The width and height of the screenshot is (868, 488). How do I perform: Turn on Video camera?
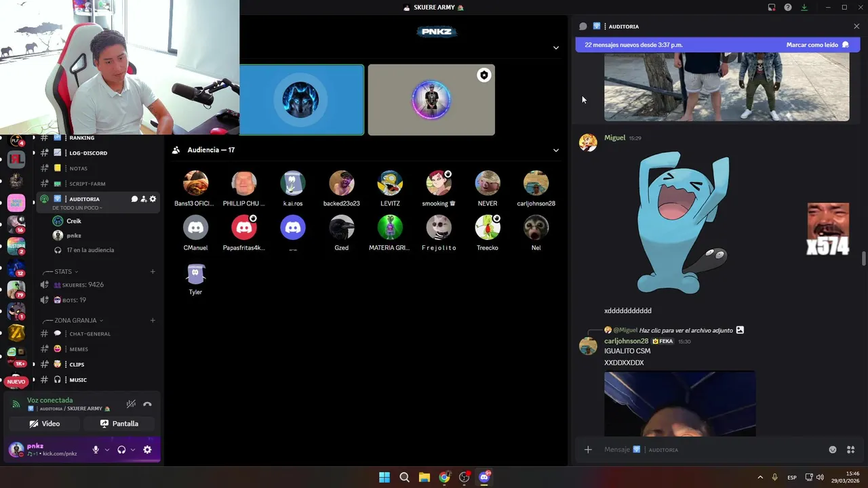tap(44, 424)
